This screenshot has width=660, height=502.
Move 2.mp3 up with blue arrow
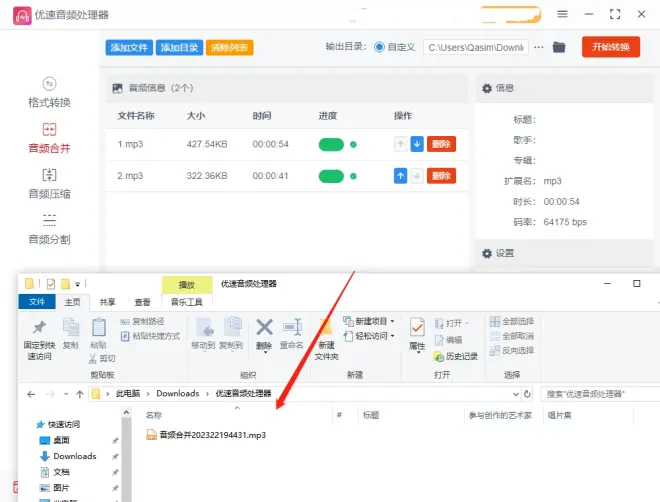coord(400,176)
